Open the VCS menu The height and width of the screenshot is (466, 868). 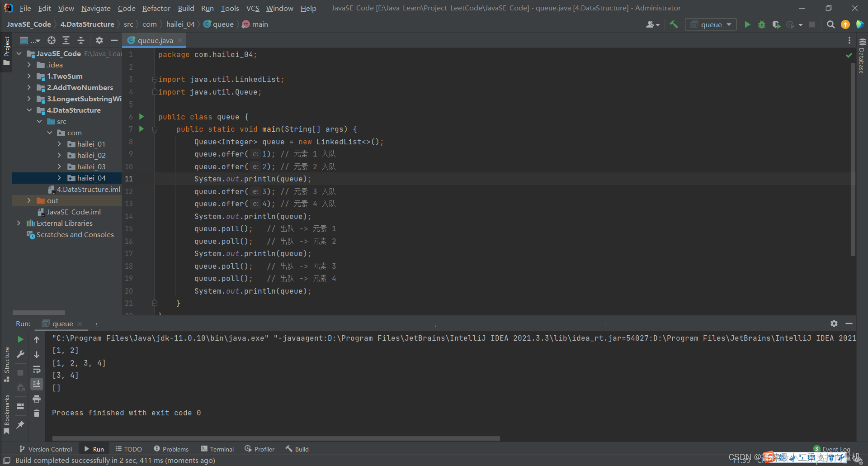(x=253, y=8)
